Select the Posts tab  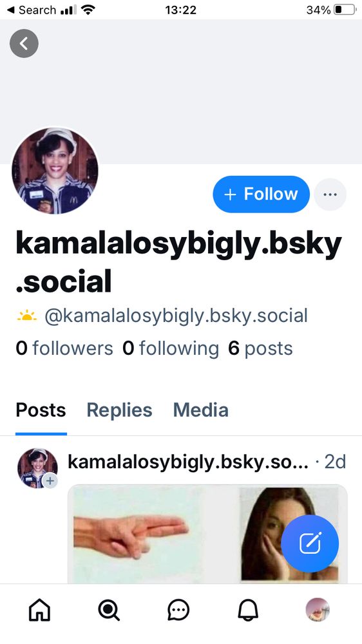41,410
